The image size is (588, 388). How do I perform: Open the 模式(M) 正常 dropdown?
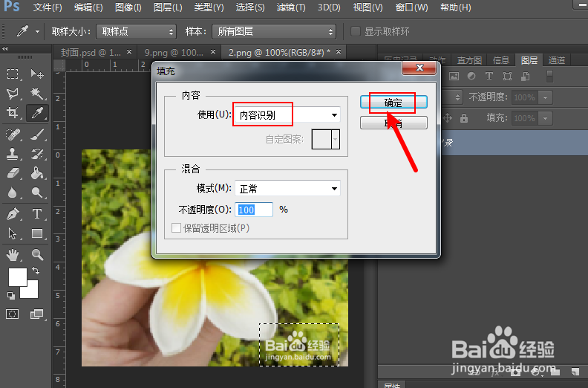click(x=287, y=189)
